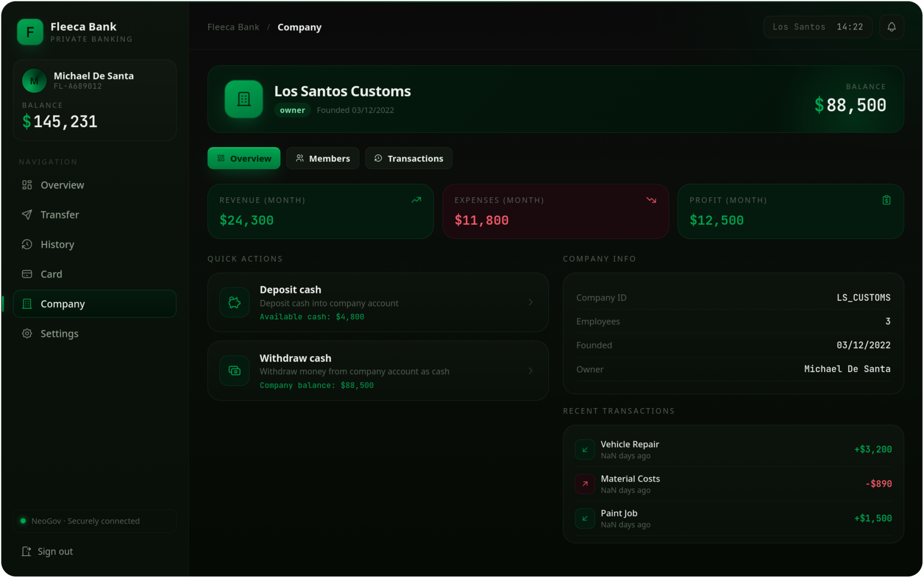924x578 pixels.
Task: Switch to the Overview tab
Action: (244, 158)
